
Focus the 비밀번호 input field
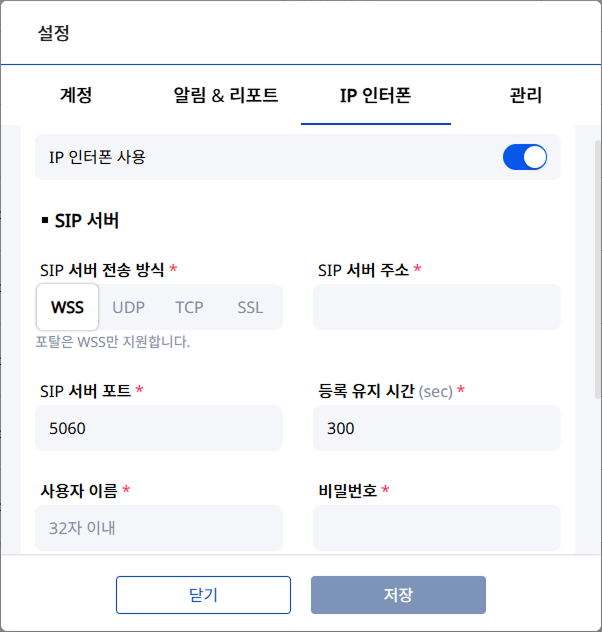pyautogui.click(x=437, y=527)
